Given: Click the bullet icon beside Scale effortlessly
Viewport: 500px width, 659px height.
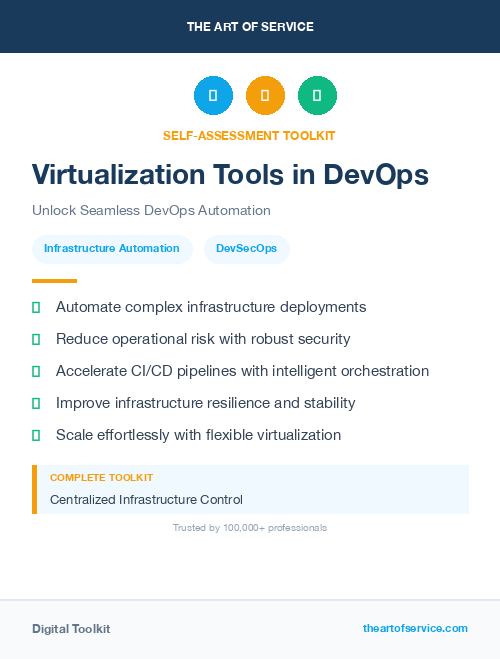Looking at the screenshot, I should tap(36, 435).
